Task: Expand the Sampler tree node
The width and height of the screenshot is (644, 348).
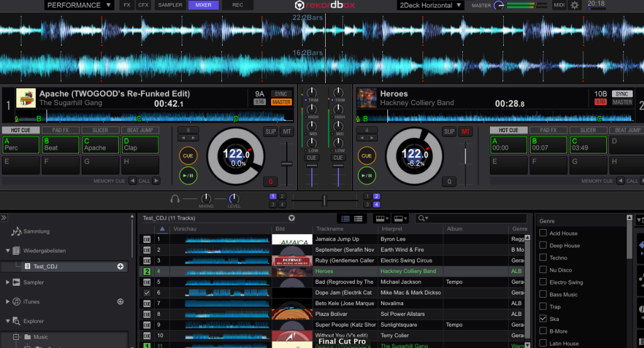Action: tap(8, 283)
